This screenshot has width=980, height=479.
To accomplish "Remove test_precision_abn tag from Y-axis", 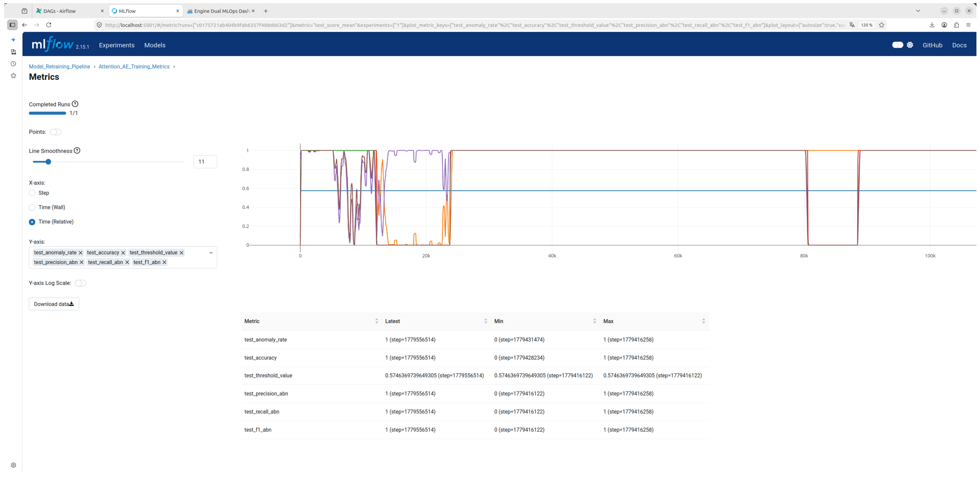I will pyautogui.click(x=81, y=262).
